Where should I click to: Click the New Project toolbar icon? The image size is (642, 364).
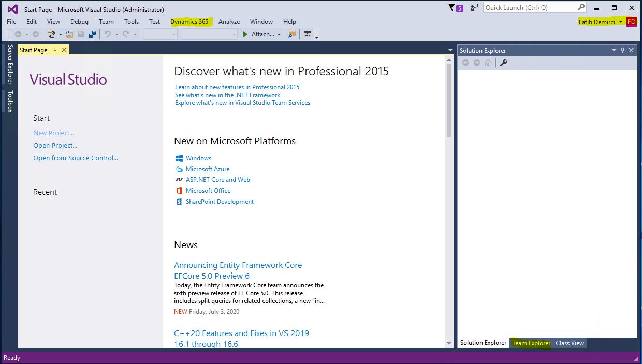51,34
